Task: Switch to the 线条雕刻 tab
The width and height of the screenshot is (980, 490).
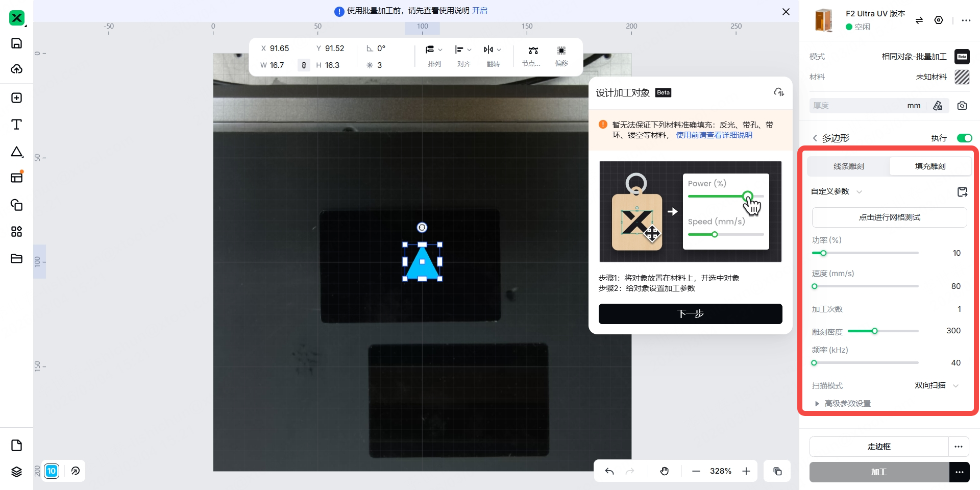Action: [848, 166]
